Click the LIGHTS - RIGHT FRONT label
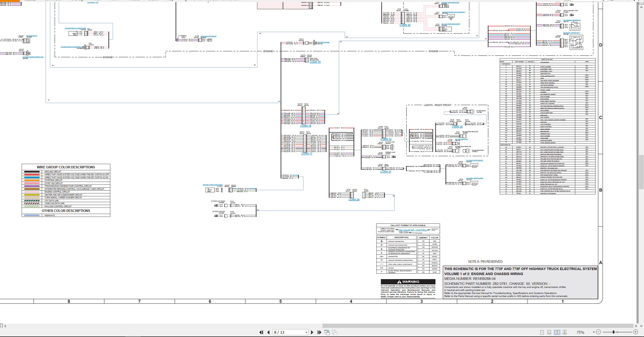The height and width of the screenshot is (337, 644). [437, 105]
